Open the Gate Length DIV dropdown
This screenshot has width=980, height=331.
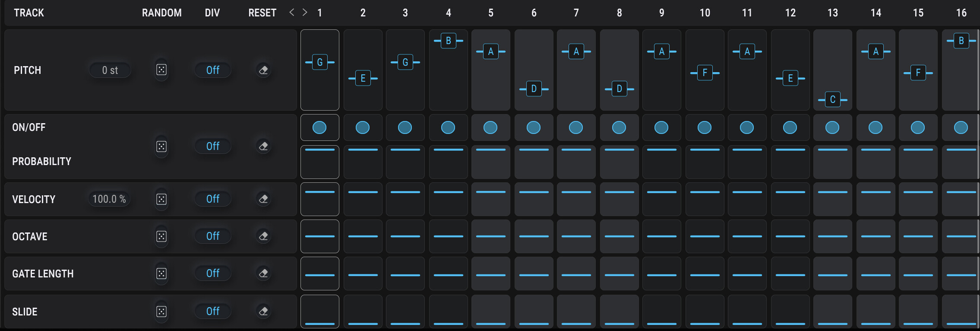click(213, 273)
